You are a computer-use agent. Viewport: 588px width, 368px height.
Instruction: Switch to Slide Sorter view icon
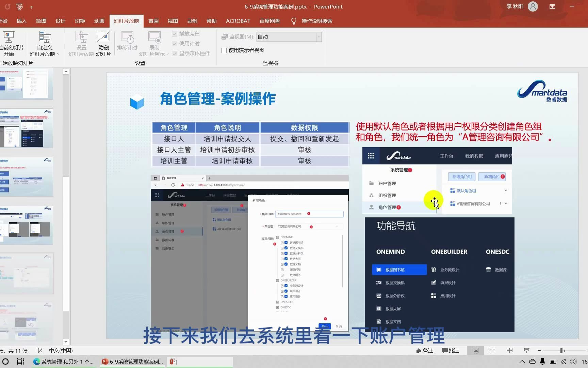point(492,350)
